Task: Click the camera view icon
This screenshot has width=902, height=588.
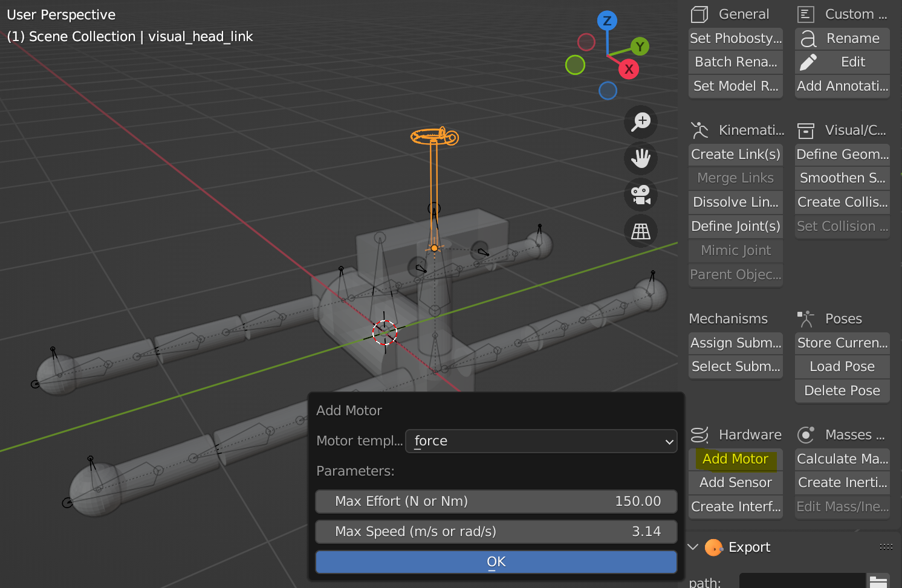Action: (640, 195)
